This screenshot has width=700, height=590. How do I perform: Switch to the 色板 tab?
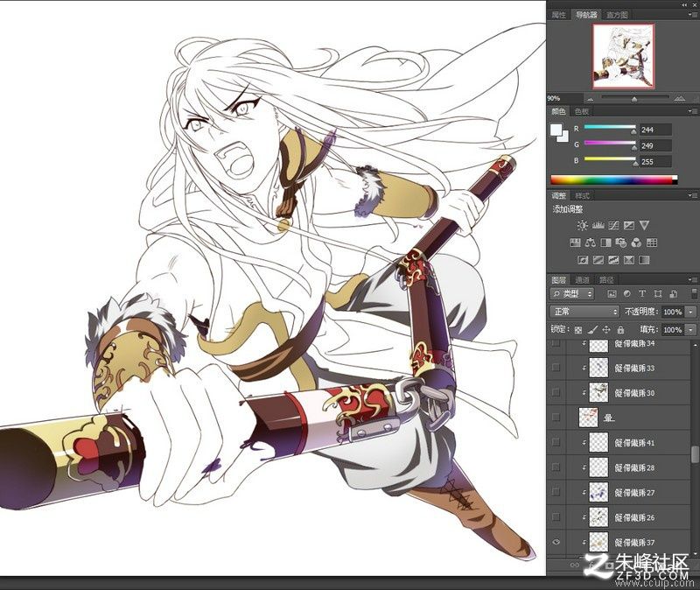(582, 111)
